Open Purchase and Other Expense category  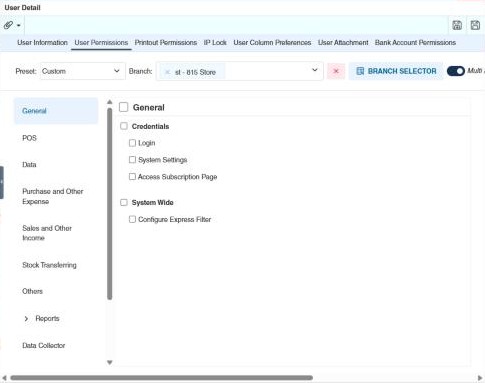(53, 196)
